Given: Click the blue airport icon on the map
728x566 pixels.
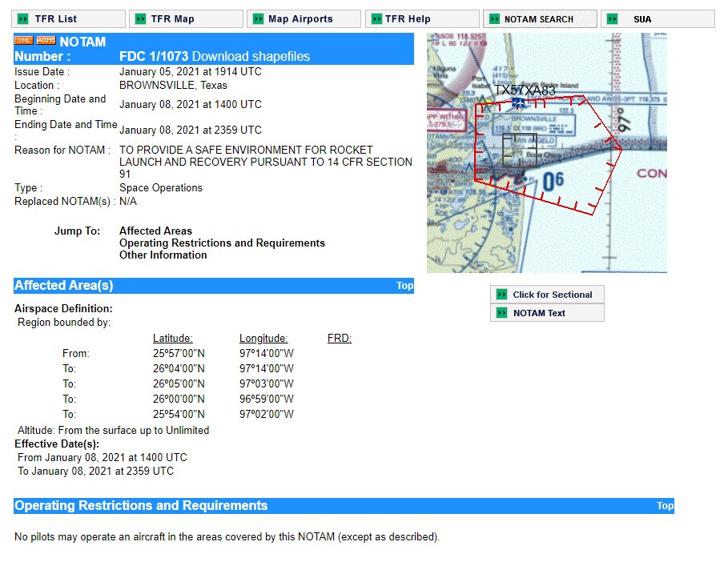Looking at the screenshot, I should pyautogui.click(x=519, y=102).
